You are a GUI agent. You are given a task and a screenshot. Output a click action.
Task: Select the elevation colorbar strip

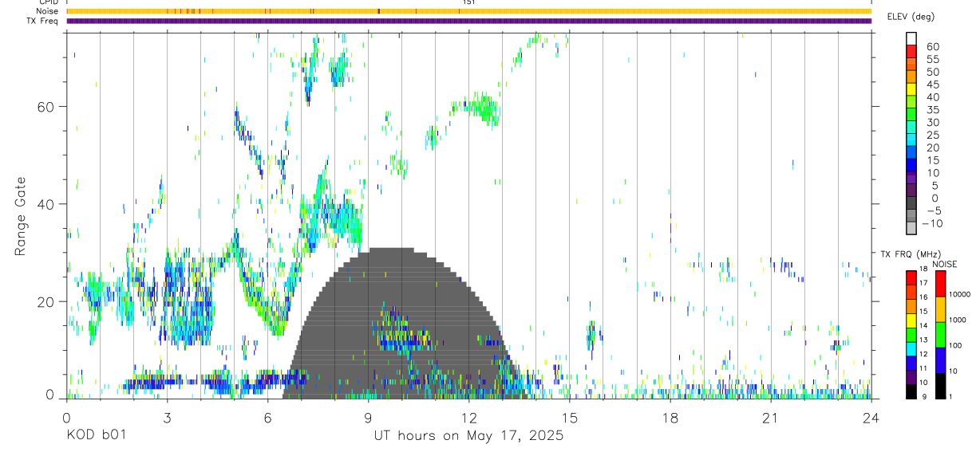(x=911, y=133)
